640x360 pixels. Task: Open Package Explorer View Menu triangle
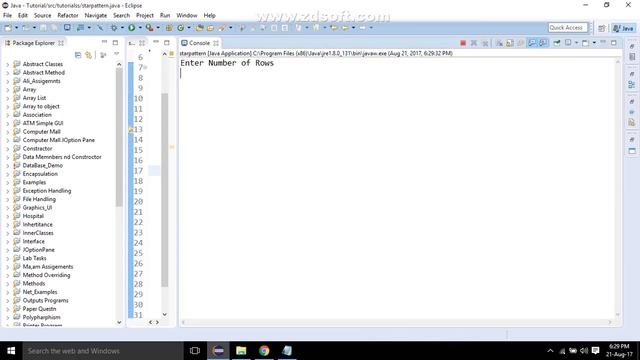(116, 54)
